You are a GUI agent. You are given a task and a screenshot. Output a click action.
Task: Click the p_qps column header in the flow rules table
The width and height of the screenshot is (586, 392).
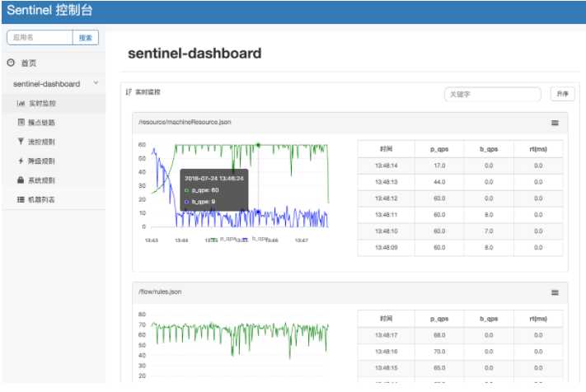[x=439, y=319]
